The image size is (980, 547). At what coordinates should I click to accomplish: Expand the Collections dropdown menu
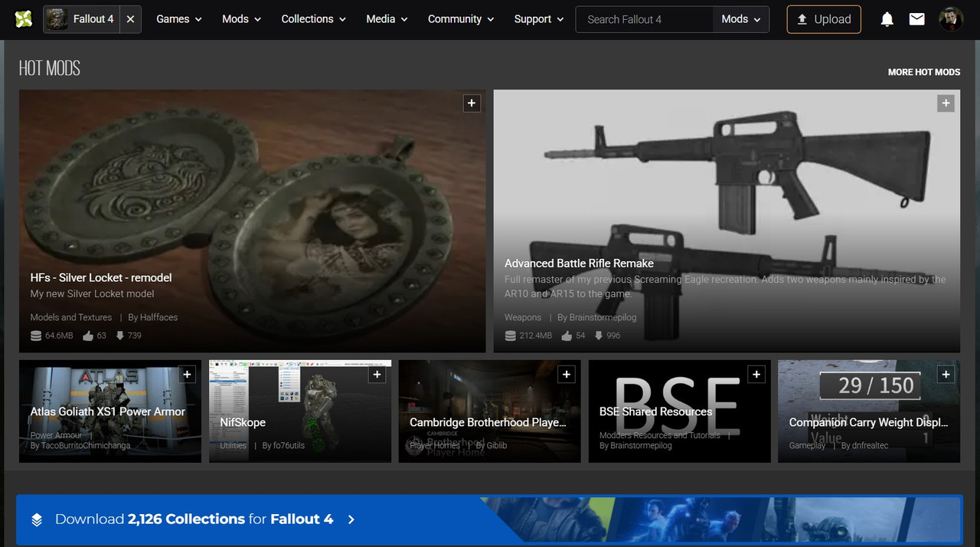[x=313, y=19]
